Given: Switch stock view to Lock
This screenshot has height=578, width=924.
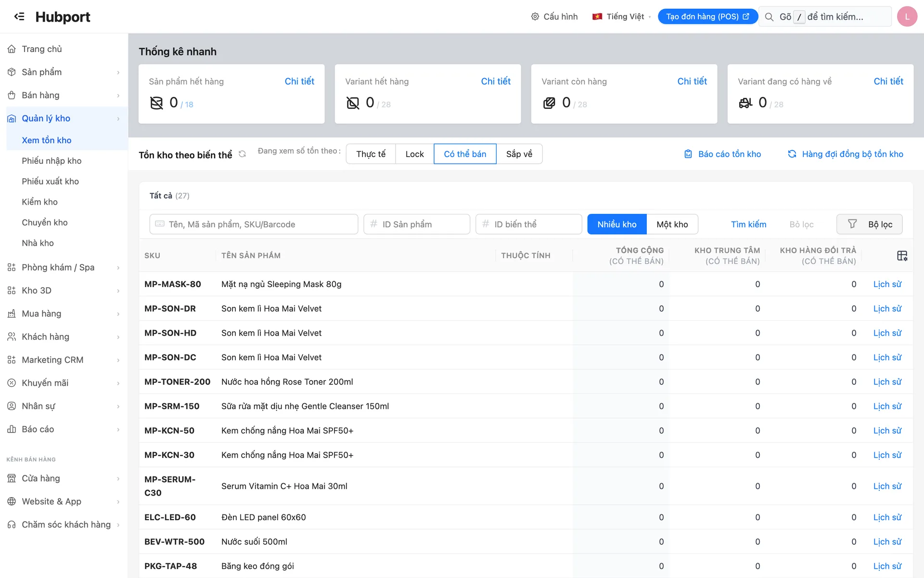Looking at the screenshot, I should [x=414, y=154].
